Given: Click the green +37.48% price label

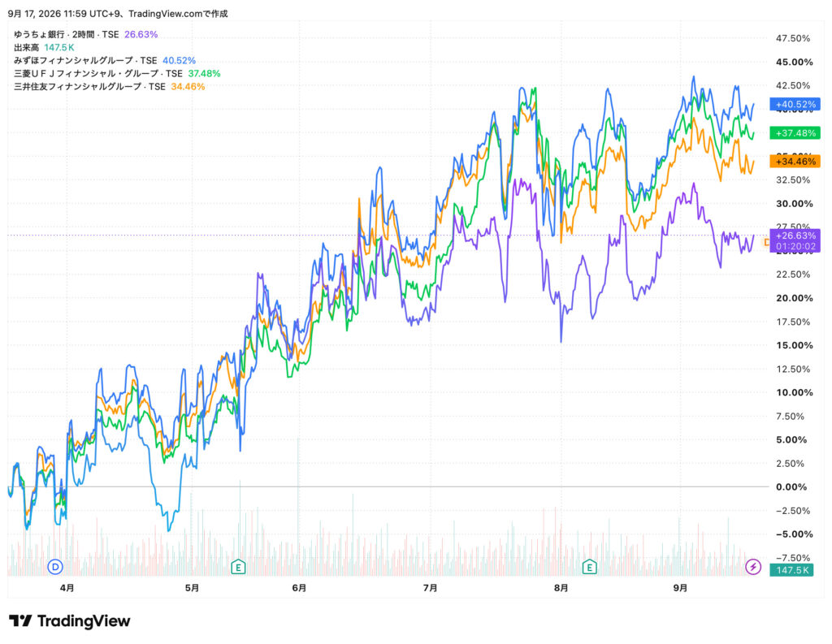Looking at the screenshot, I should click(795, 133).
